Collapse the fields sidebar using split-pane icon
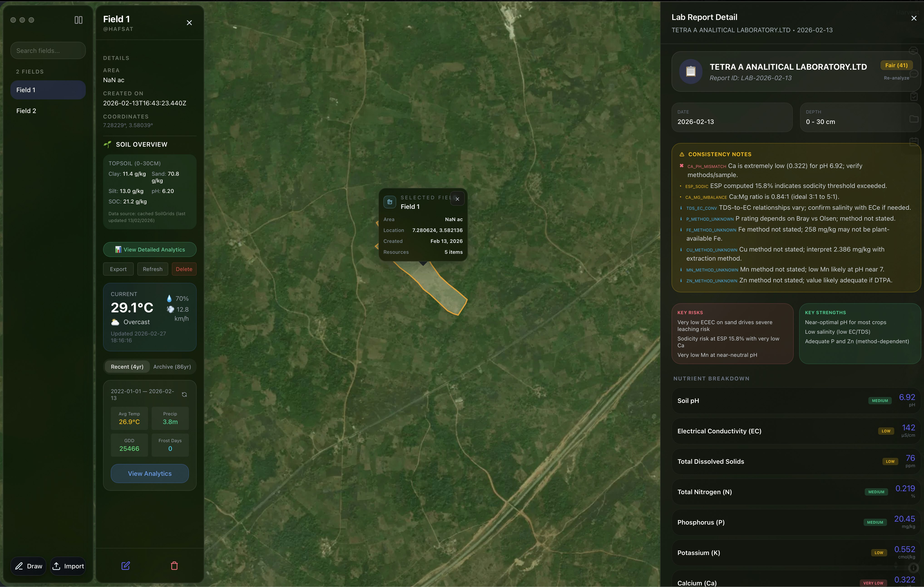Image resolution: width=924 pixels, height=587 pixels. [x=78, y=20]
